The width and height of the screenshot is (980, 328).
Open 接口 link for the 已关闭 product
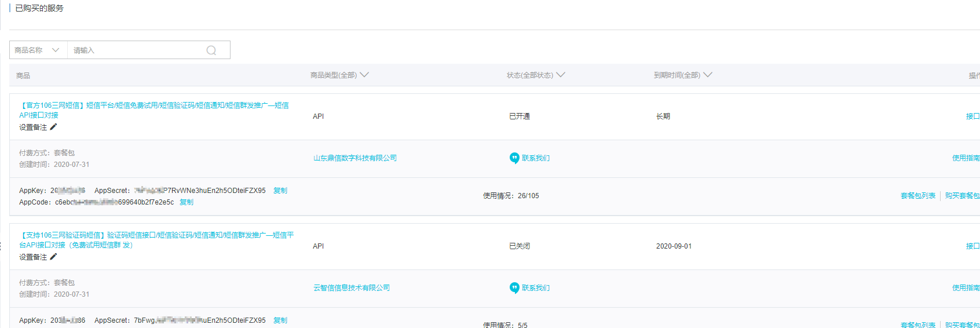tap(973, 246)
